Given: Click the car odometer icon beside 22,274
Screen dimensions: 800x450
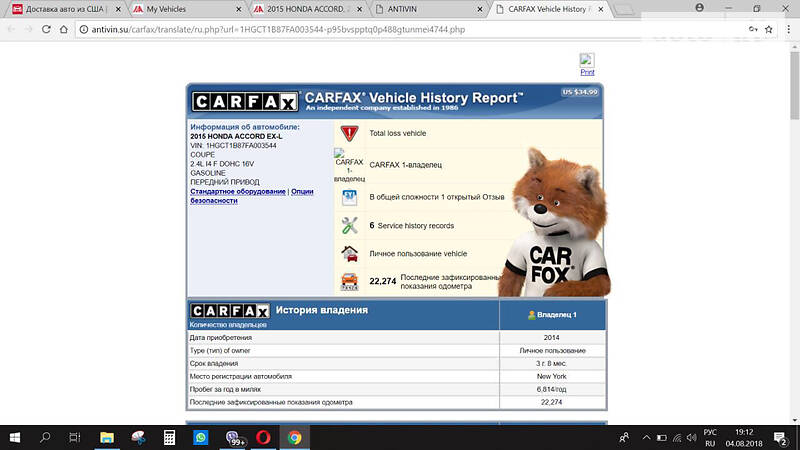Looking at the screenshot, I should pos(349,282).
